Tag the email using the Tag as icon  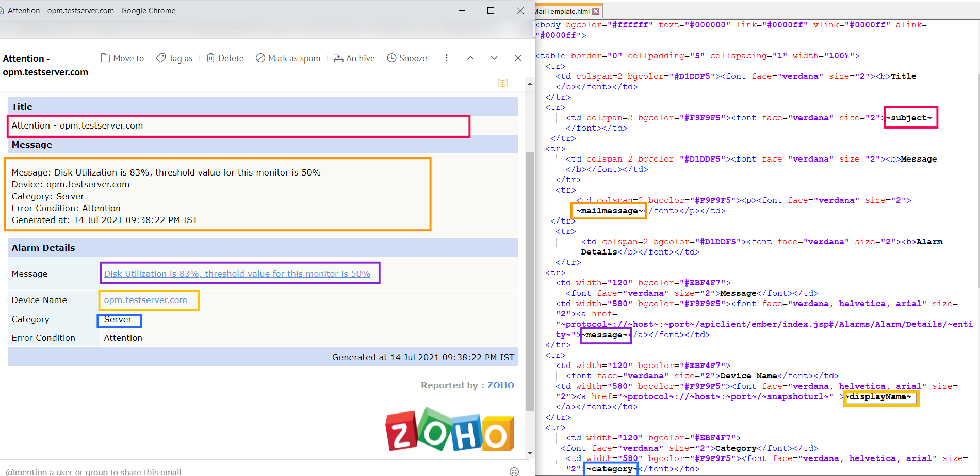(174, 58)
